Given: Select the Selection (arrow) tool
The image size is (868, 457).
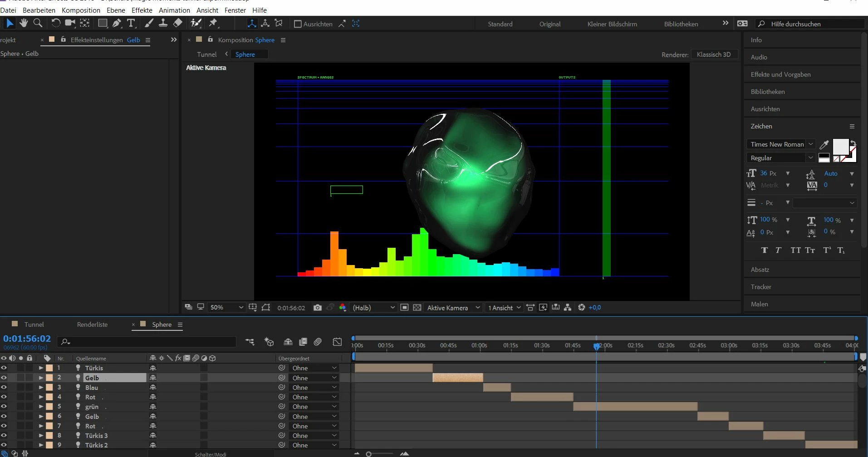Looking at the screenshot, I should pyautogui.click(x=10, y=23).
